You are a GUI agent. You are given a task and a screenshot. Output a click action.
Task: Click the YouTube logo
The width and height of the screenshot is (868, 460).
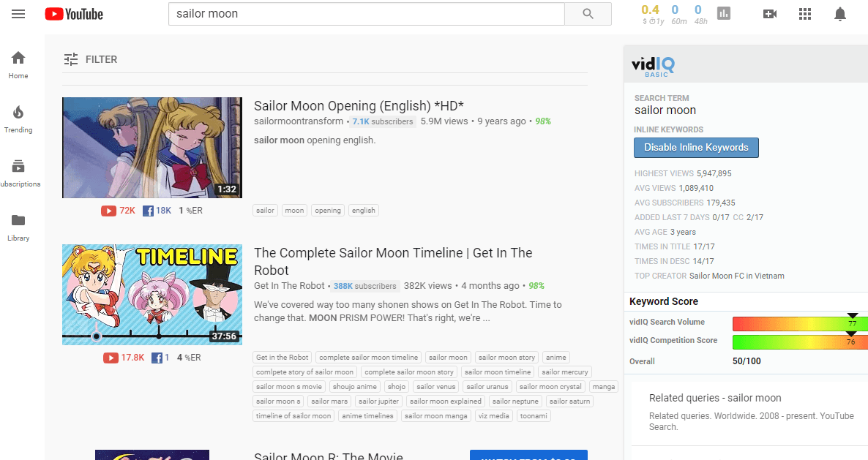point(74,14)
